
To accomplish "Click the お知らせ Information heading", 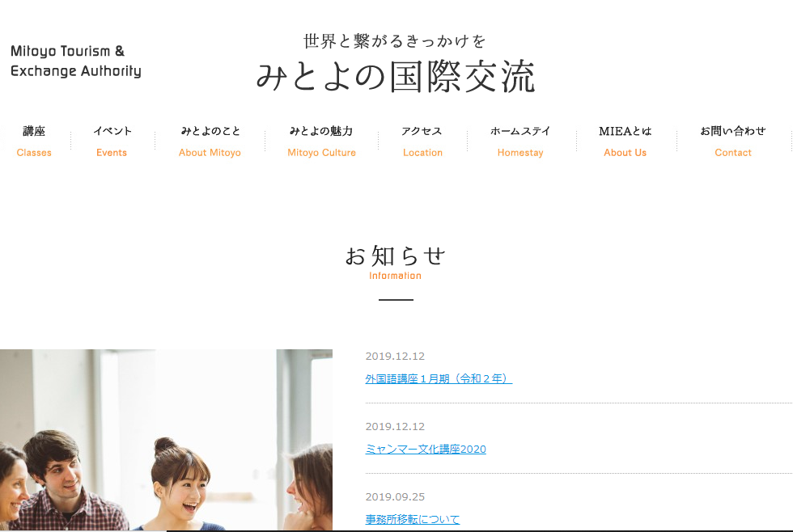I will click(x=396, y=262).
